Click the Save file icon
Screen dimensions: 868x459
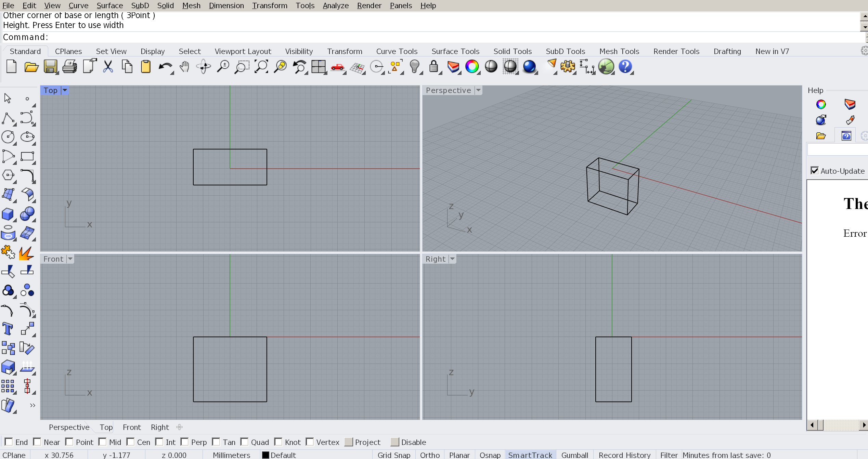pyautogui.click(x=50, y=67)
